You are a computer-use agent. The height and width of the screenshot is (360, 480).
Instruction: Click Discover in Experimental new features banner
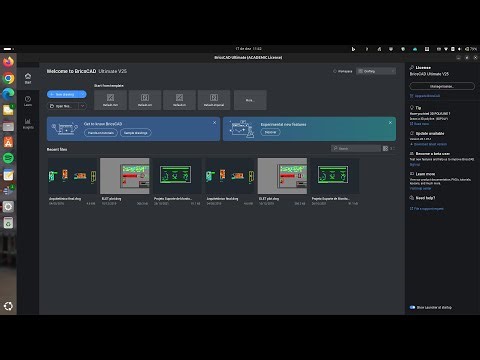pyautogui.click(x=270, y=132)
